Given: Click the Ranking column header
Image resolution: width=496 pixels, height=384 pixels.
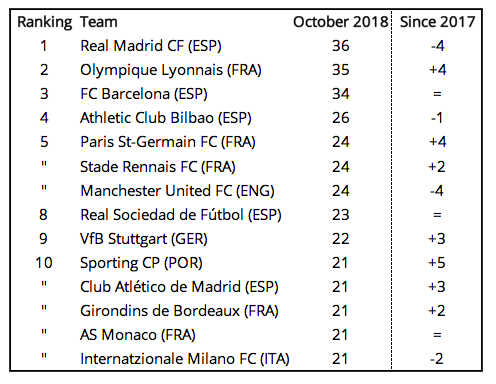Looking at the screenshot, I should (44, 23).
